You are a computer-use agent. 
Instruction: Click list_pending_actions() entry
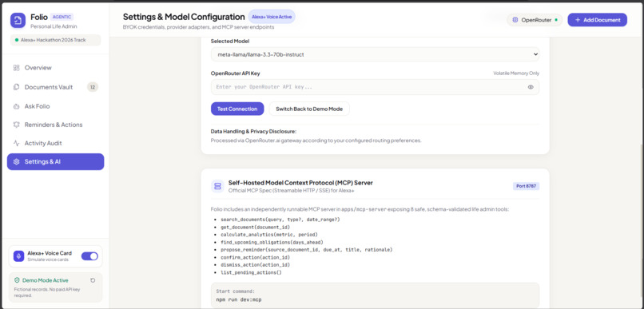(251, 272)
